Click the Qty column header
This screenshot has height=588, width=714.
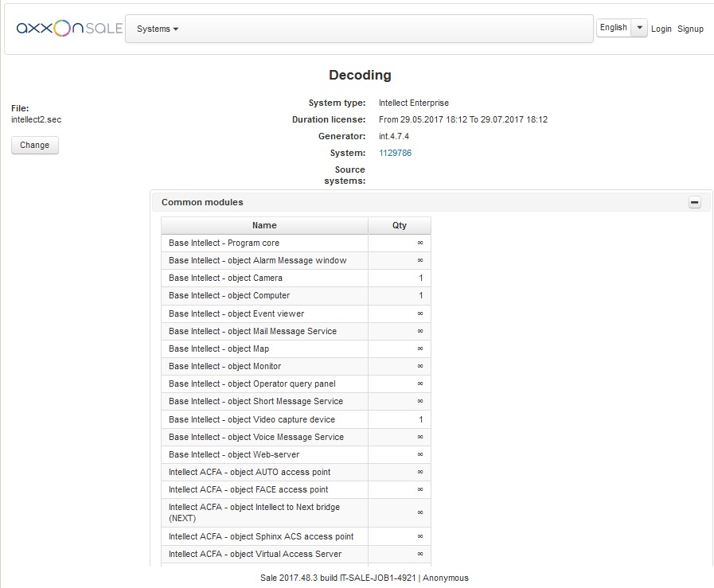click(x=399, y=225)
